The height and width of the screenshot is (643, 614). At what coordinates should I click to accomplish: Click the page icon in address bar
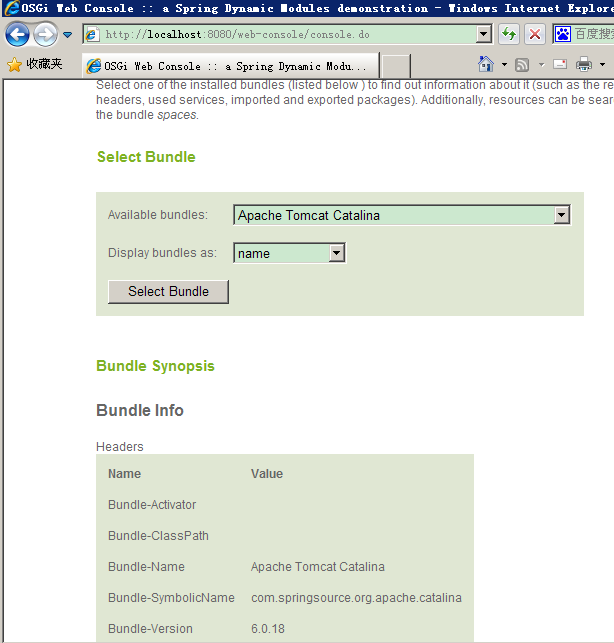click(92, 35)
